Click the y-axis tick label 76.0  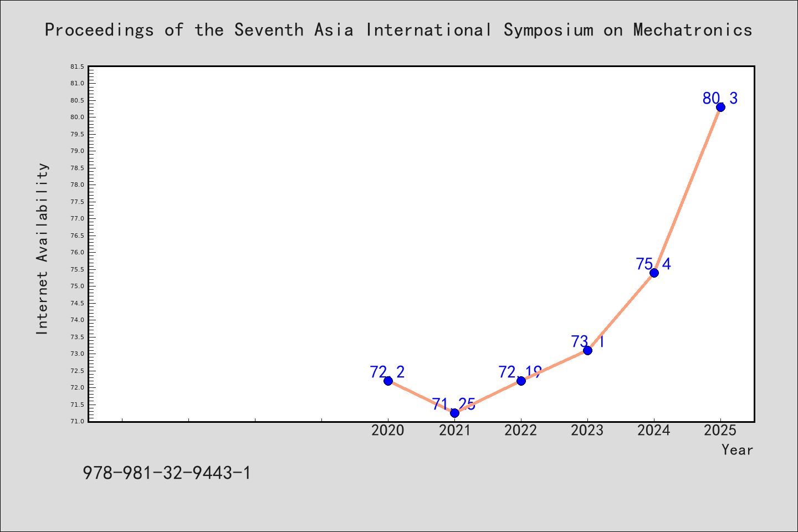pyautogui.click(x=77, y=252)
